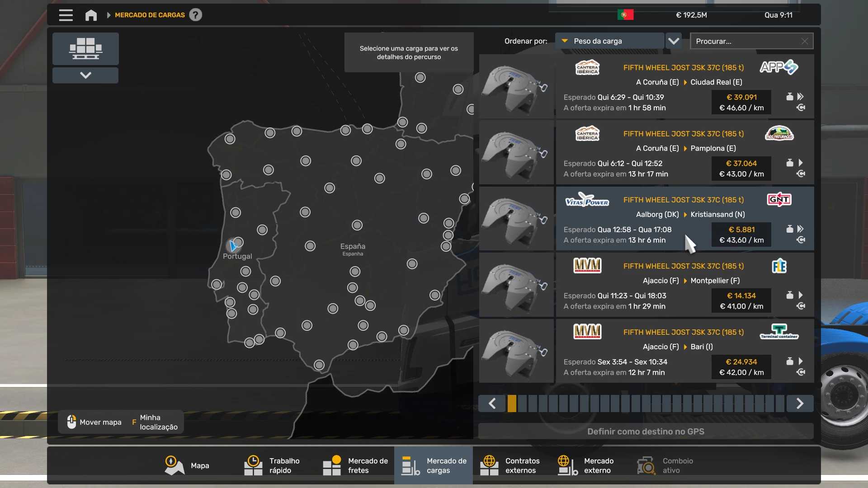
Task: Click the cargo pallet filter icon
Action: tap(85, 48)
